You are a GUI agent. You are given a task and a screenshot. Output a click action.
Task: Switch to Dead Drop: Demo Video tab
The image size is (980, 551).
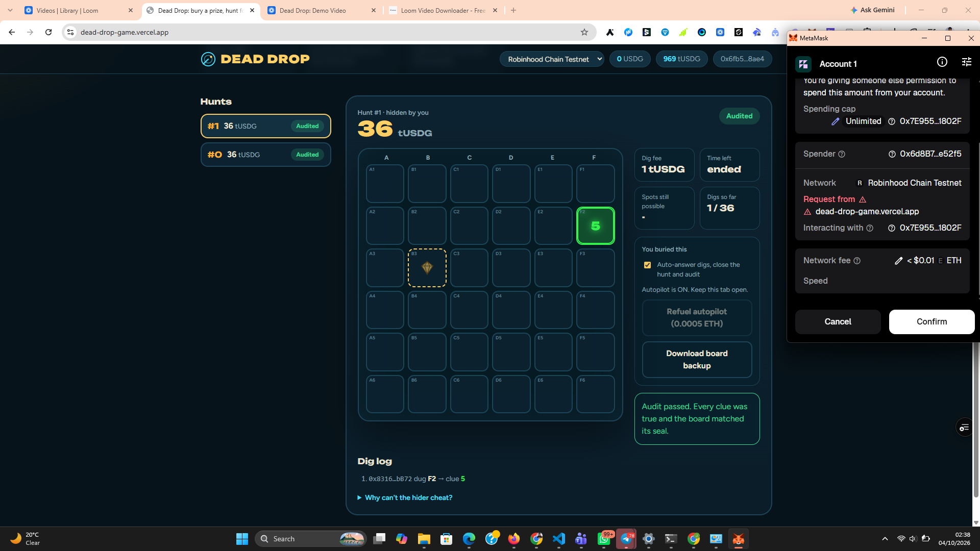(x=322, y=10)
